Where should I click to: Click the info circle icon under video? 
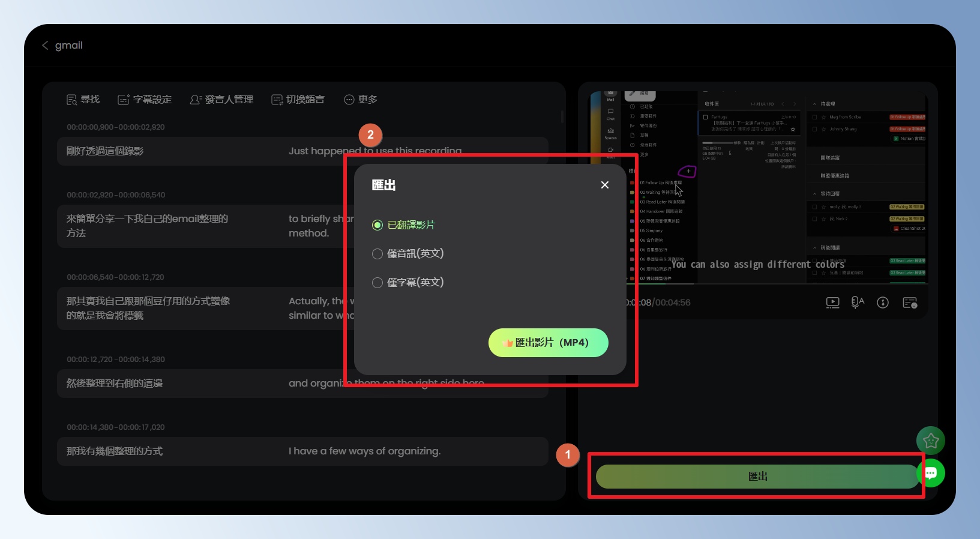pos(883,303)
